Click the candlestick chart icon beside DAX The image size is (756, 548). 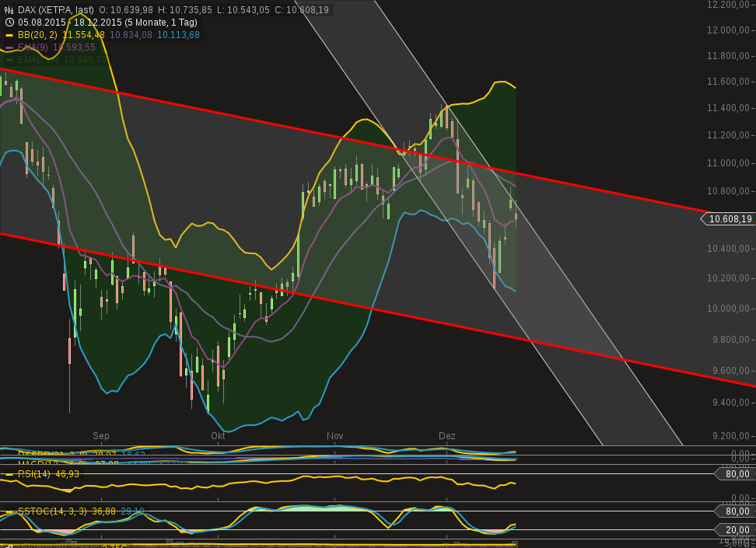coord(9,9)
